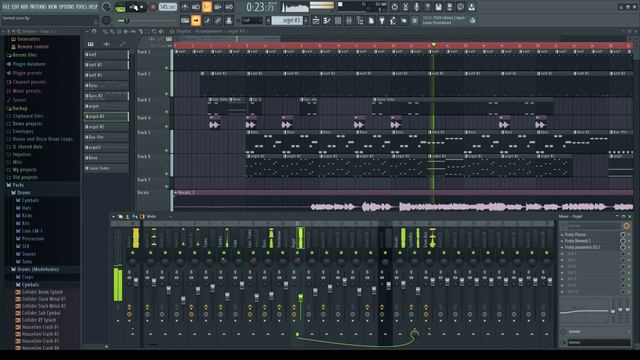Screen dimensions: 640x360
Task: Select the Laura Tones pattern
Action: (106, 168)
